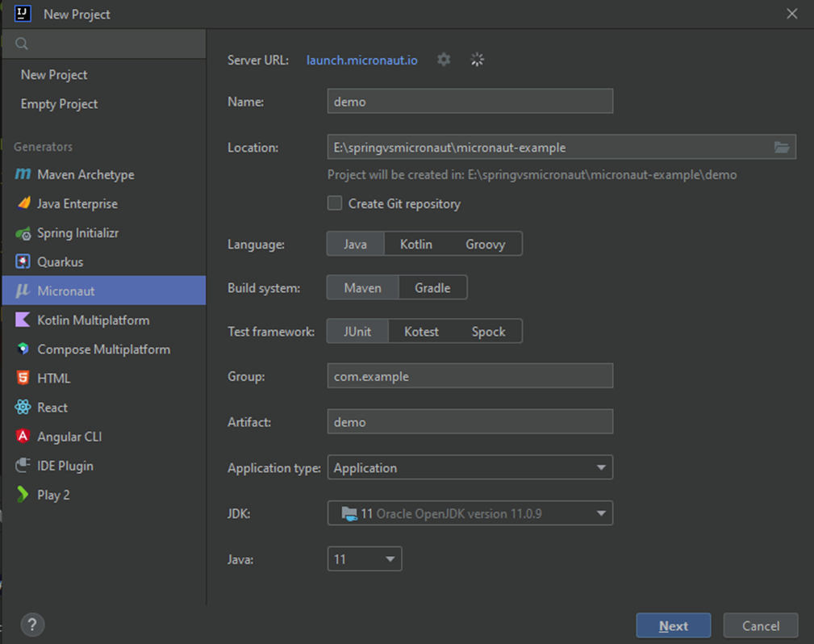Select New Project in the sidebar

tap(104, 75)
